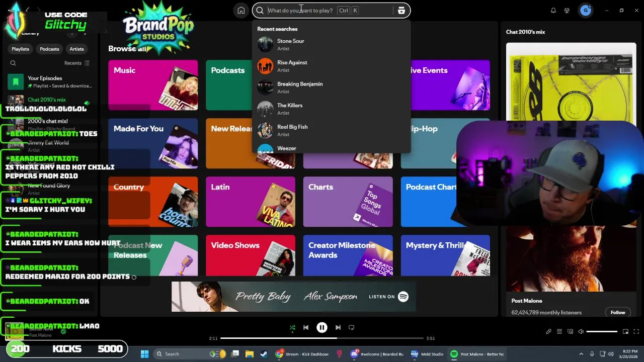Image resolution: width=644 pixels, height=362 pixels.
Task: Open Task View on taskbar
Action: 235,354
